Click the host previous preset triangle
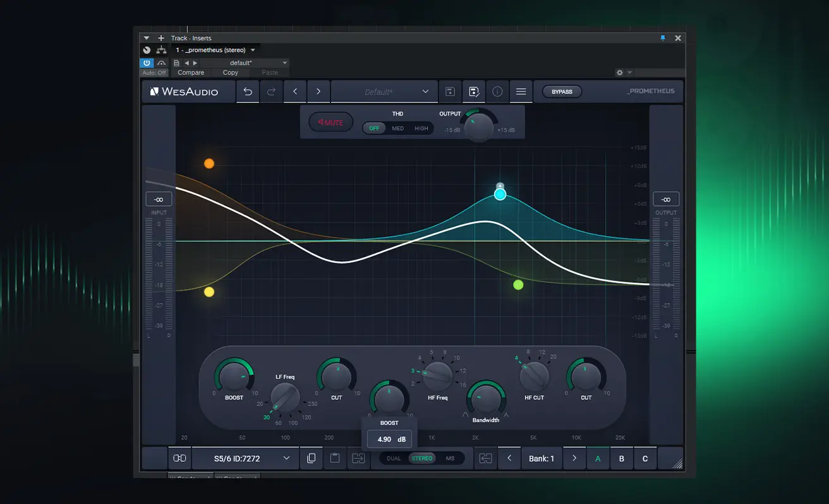 187,63
